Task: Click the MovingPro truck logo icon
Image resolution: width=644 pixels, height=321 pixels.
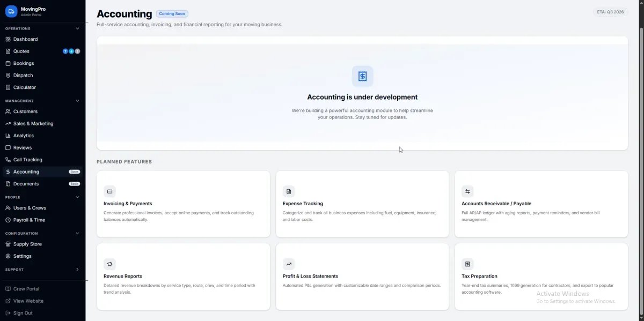Action: 11,11
